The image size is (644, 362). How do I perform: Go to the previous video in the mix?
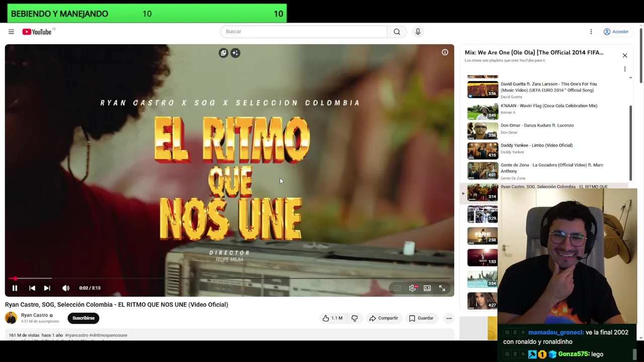click(32, 288)
